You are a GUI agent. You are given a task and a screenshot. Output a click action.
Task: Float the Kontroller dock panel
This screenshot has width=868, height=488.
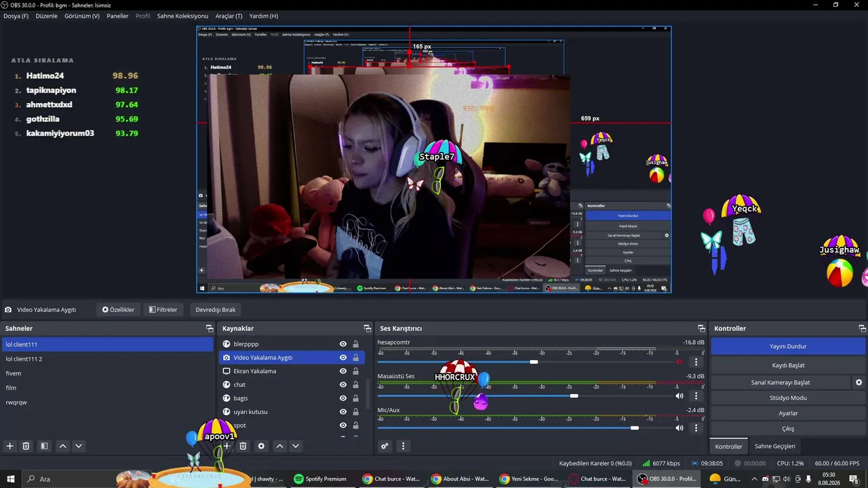pos(862,328)
